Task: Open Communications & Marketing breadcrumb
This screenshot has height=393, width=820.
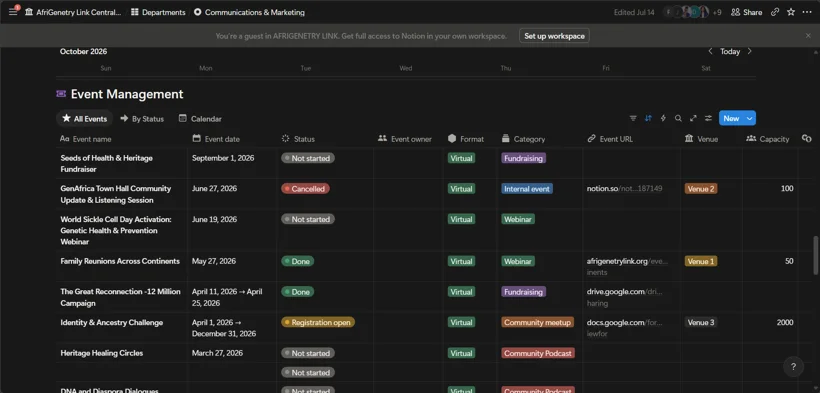Action: click(x=249, y=12)
